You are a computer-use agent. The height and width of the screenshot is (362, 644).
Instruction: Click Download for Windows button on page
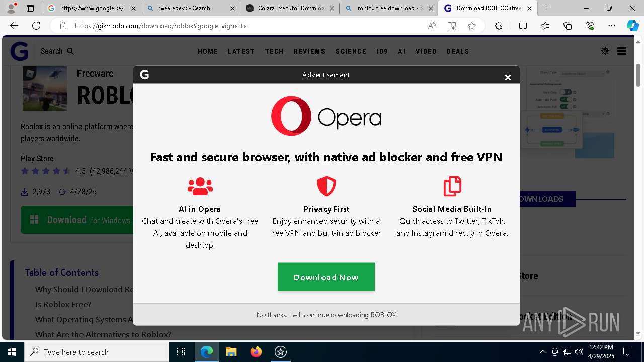click(x=77, y=220)
